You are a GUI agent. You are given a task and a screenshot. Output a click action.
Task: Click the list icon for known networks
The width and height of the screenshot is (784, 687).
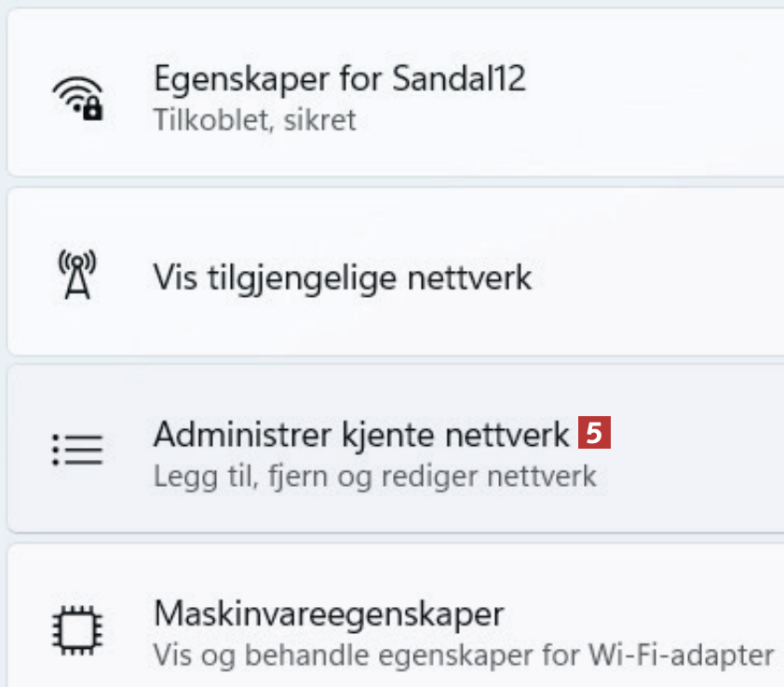(77, 451)
